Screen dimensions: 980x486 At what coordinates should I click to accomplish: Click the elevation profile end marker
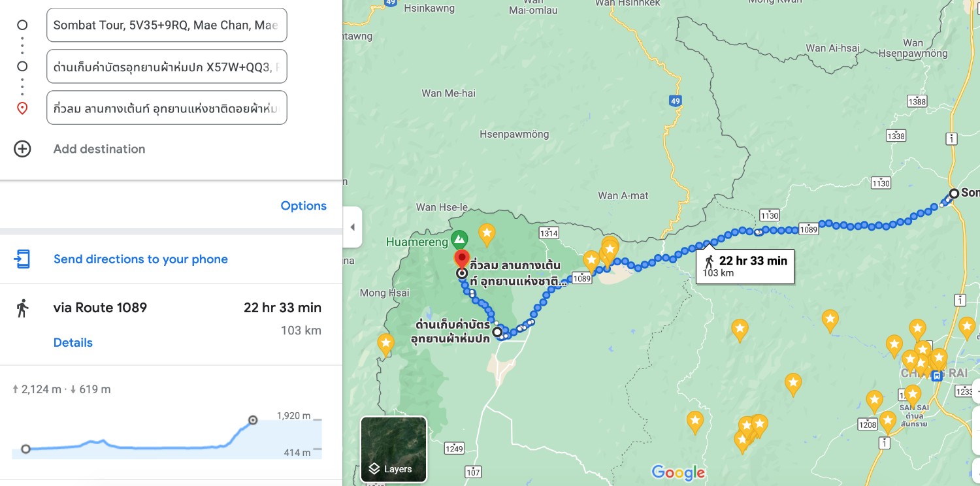(x=253, y=420)
